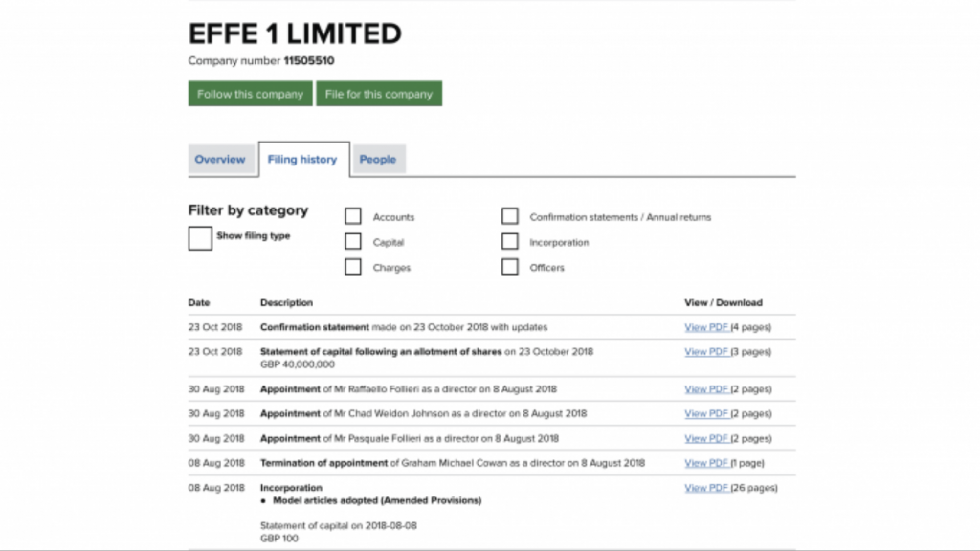This screenshot has height=551, width=980.
Task: Click the Officers filter label
Action: click(x=546, y=268)
